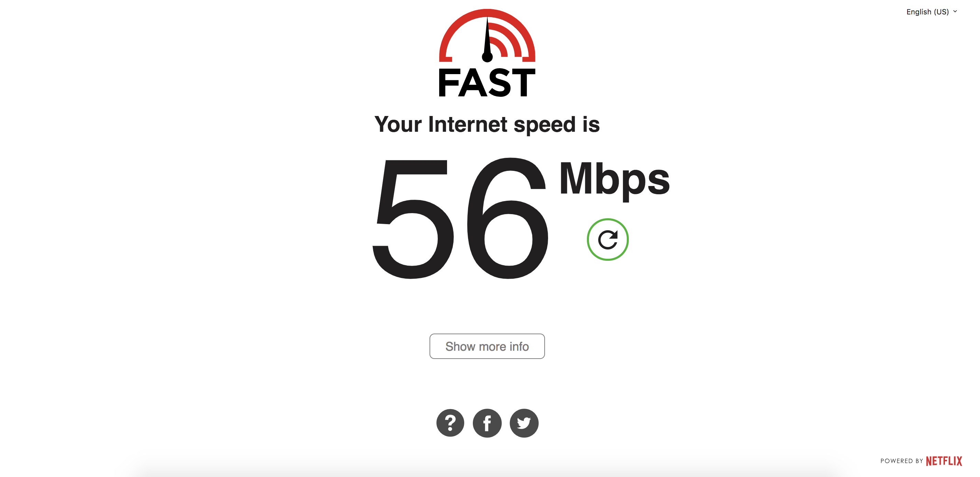The width and height of the screenshot is (980, 477).
Task: Click the word "speed" in the heading
Action: [544, 125]
